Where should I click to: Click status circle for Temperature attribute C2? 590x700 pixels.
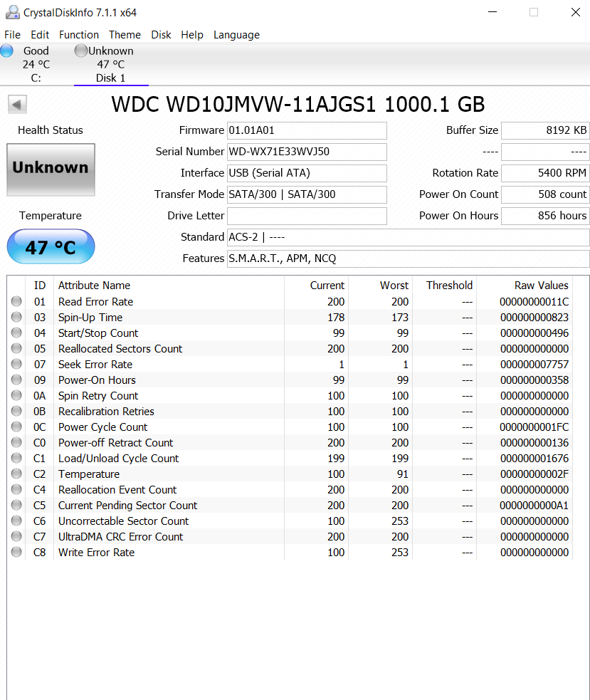pos(16,474)
